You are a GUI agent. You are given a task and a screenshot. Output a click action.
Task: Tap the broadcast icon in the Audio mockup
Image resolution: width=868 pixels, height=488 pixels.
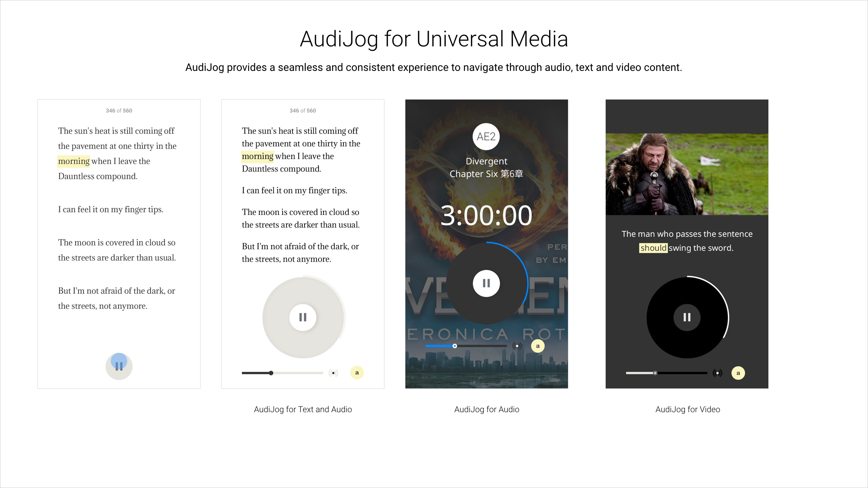coord(517,346)
